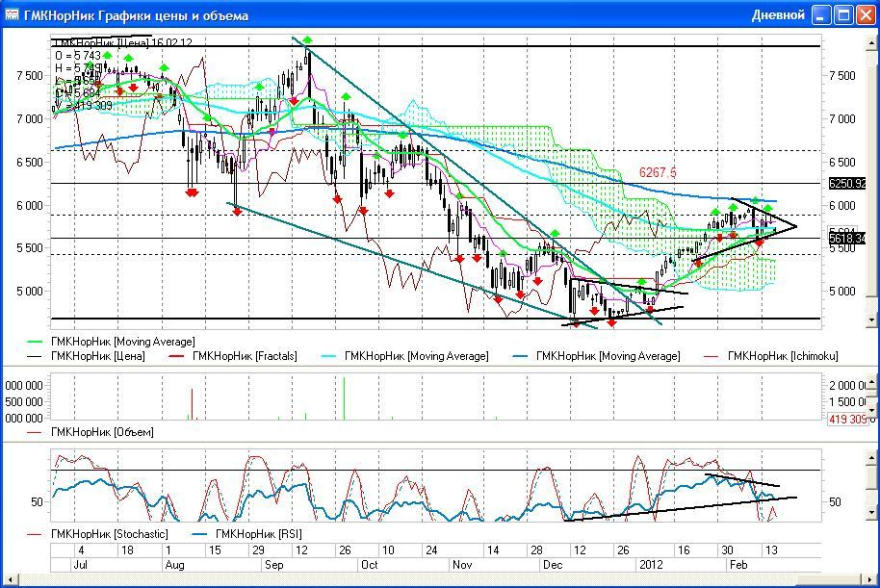Click Stochastic/RSI pane scroll up arrow
The height and width of the screenshot is (588, 880).
click(872, 458)
